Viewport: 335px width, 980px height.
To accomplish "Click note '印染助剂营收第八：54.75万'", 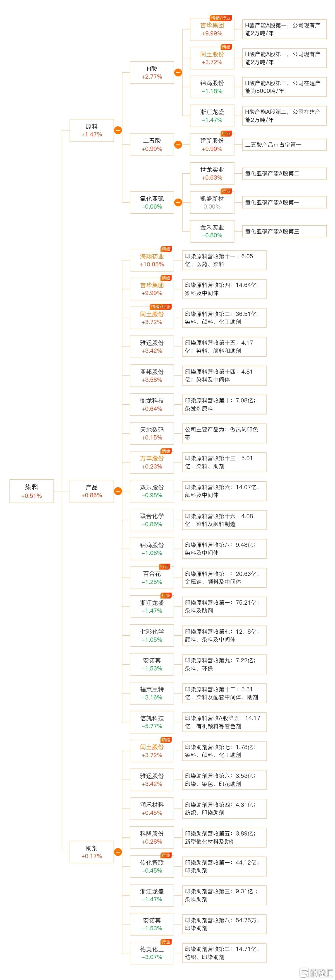I will 224,924.
